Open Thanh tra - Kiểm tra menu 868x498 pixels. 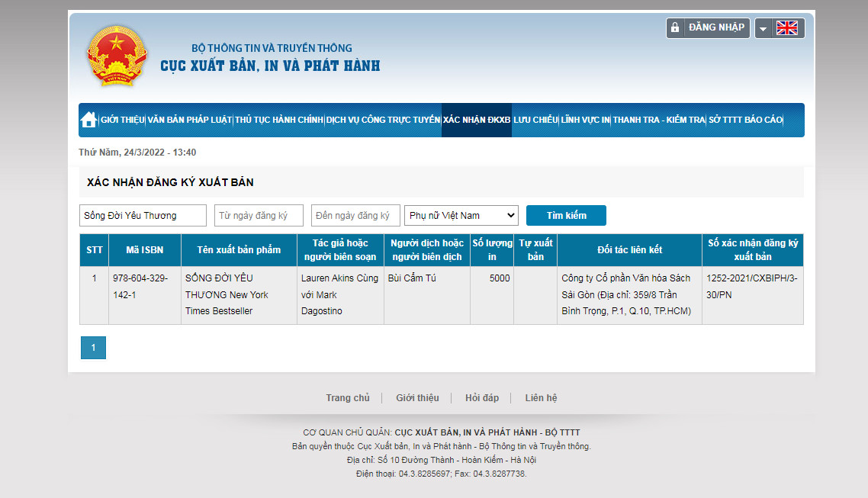(659, 120)
